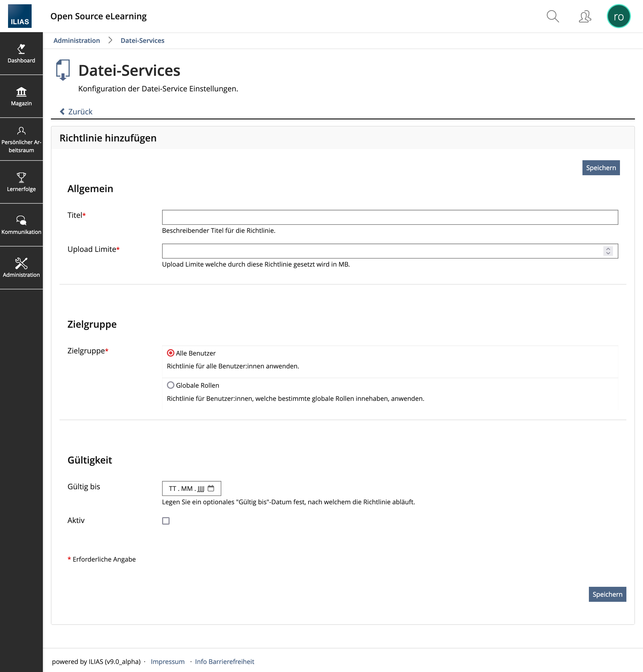Open the Impressum footer link

pos(168,661)
